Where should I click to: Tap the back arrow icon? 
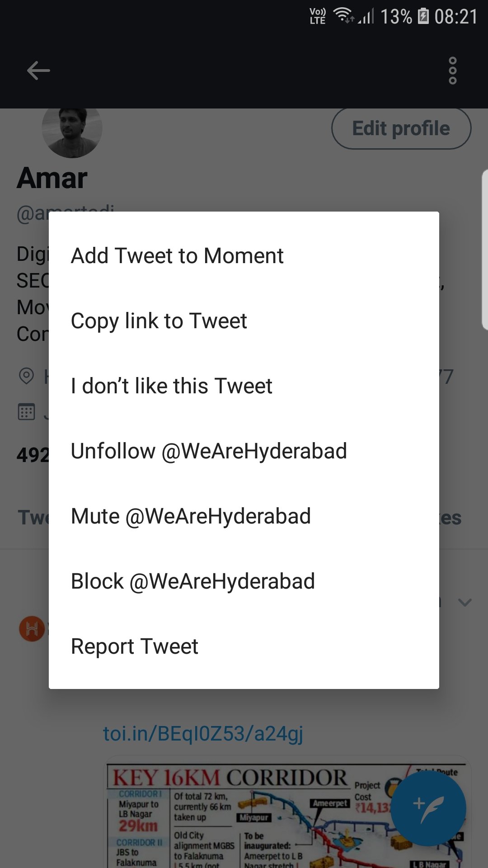[x=38, y=71]
